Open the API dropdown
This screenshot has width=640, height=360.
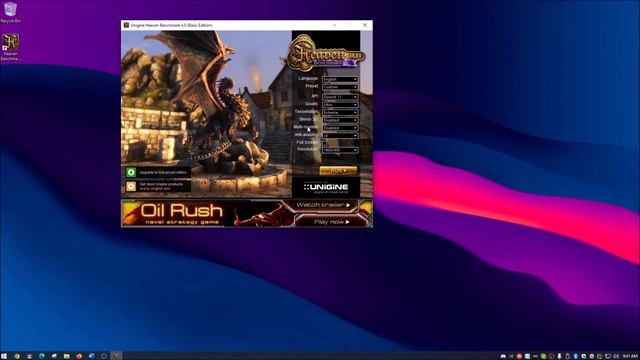coord(340,97)
